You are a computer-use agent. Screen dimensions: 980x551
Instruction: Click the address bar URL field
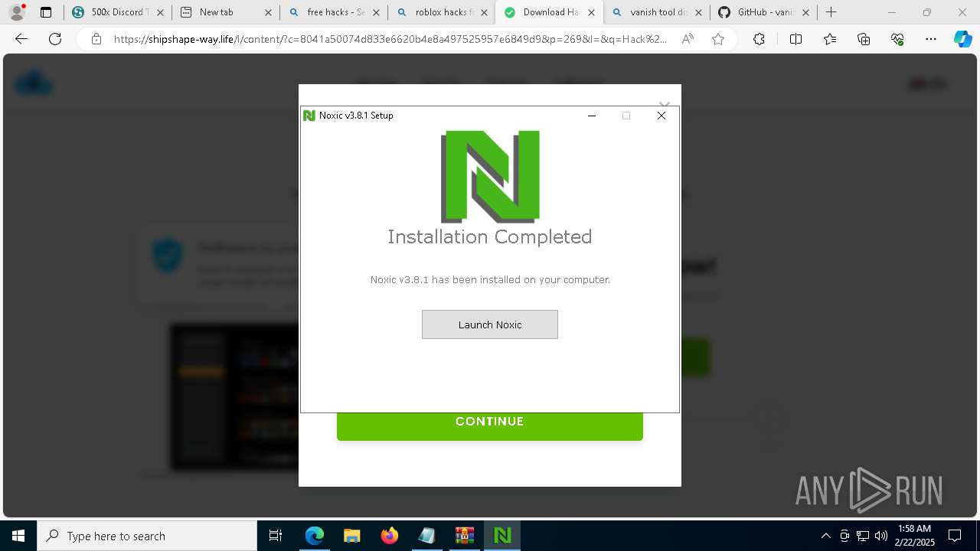coord(390,39)
